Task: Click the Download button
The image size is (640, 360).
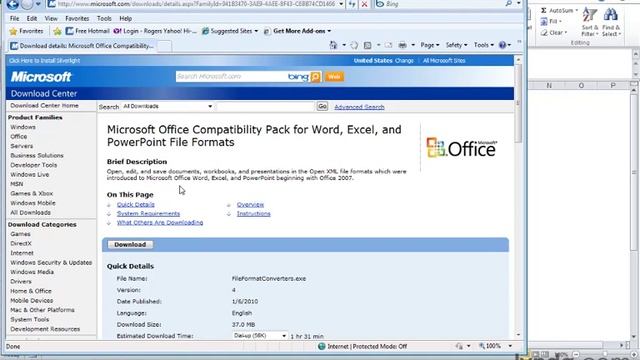Action: point(130,244)
